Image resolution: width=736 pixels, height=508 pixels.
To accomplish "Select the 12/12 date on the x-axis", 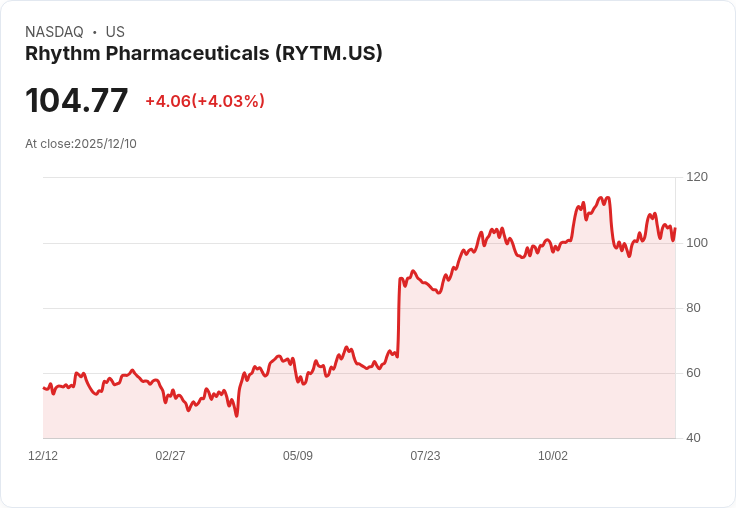I will coord(43,456).
